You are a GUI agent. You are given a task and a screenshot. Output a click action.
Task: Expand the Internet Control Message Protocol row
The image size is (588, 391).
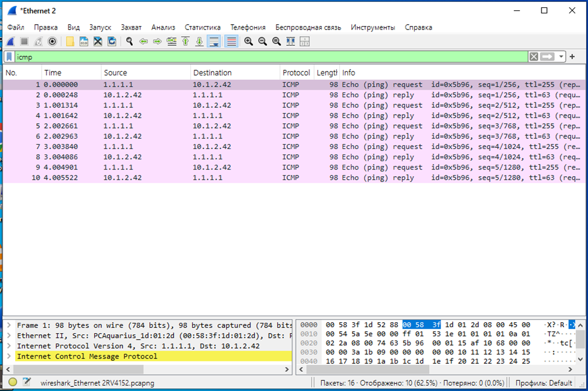[9, 357]
